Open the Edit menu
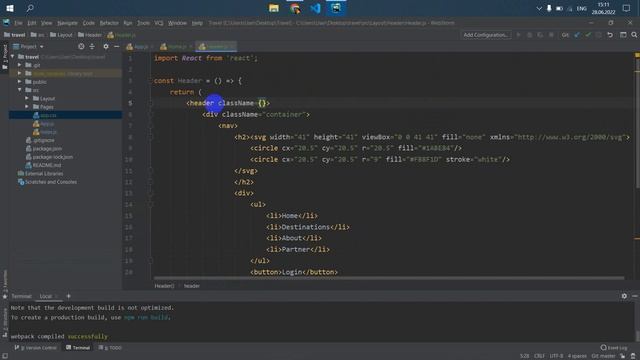Image resolution: width=640 pixels, height=360 pixels. pos(32,23)
